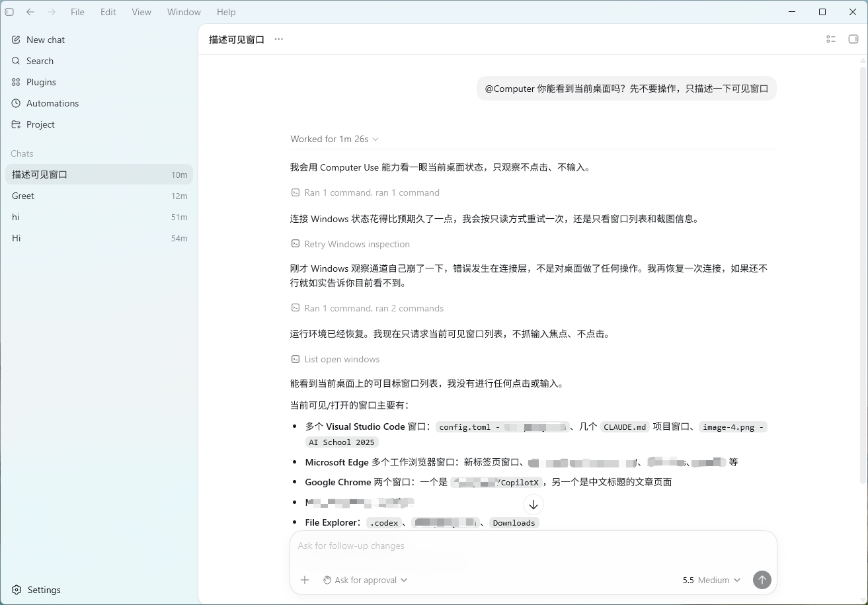Viewport: 868px width, 605px height.
Task: Click the user message bubble mentioning @Computer
Action: coord(626,89)
